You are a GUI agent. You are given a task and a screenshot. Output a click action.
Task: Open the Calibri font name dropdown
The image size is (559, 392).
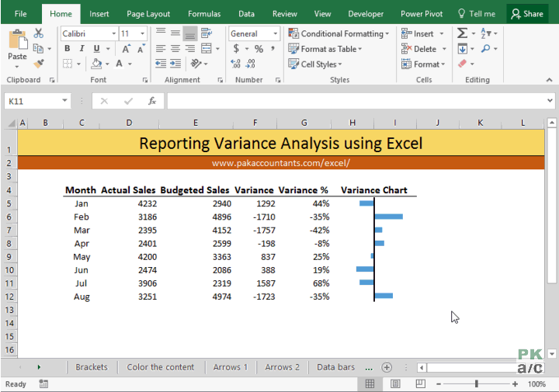click(x=113, y=33)
